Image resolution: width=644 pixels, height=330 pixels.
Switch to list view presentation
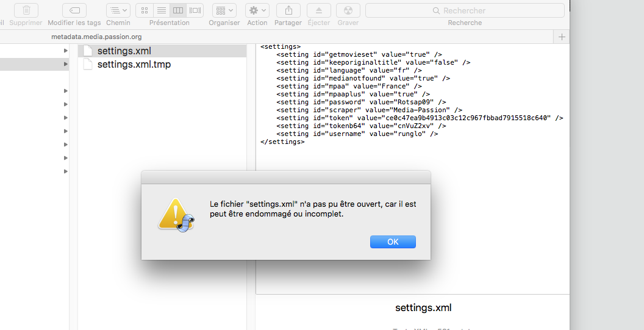[161, 10]
